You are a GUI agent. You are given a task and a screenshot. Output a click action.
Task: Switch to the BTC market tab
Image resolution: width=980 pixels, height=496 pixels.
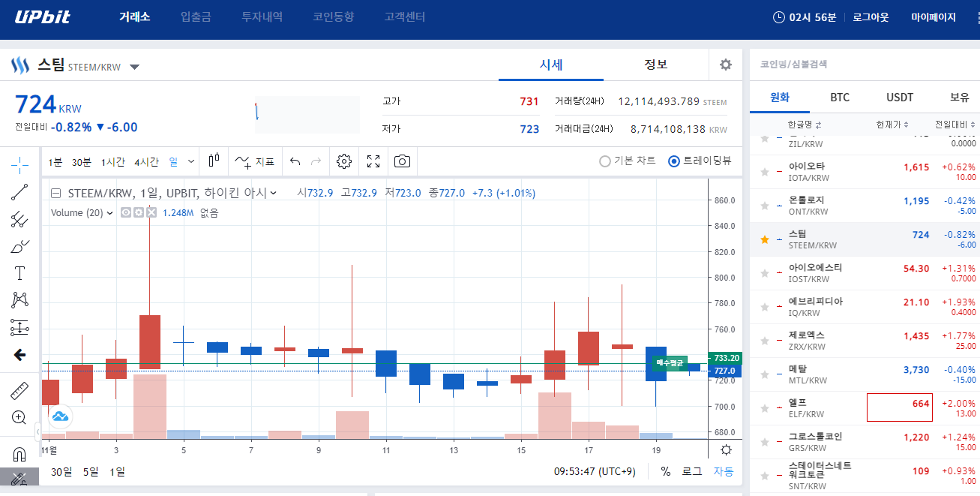click(840, 98)
